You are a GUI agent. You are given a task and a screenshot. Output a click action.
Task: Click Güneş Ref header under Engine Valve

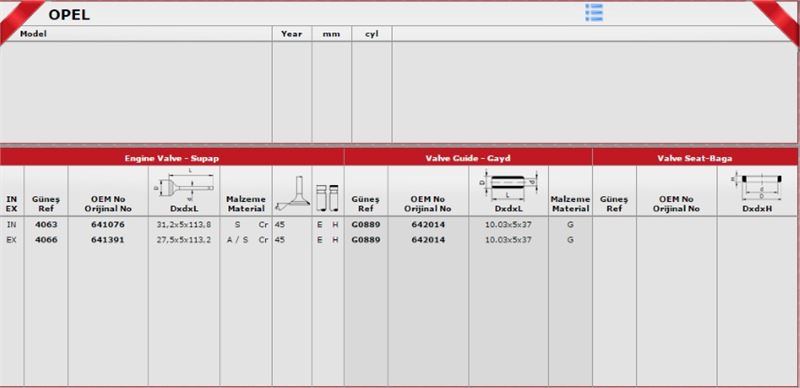pyautogui.click(x=46, y=204)
